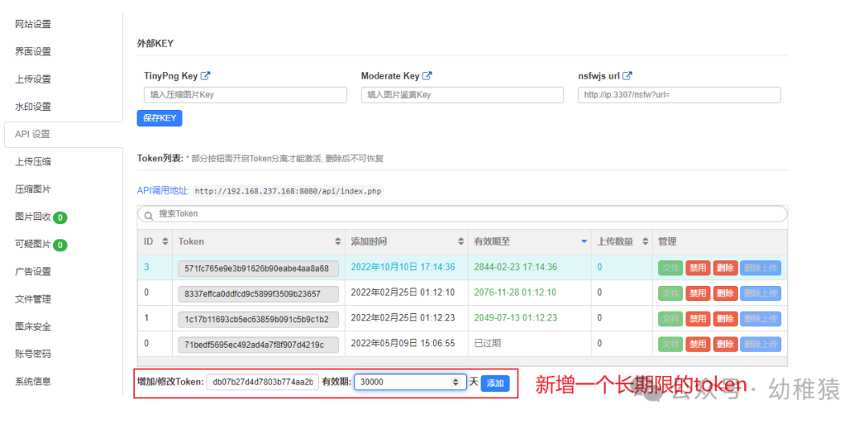Screen dimensions: 868x424
Task: Sort table by ID column arrows
Action: [165, 242]
